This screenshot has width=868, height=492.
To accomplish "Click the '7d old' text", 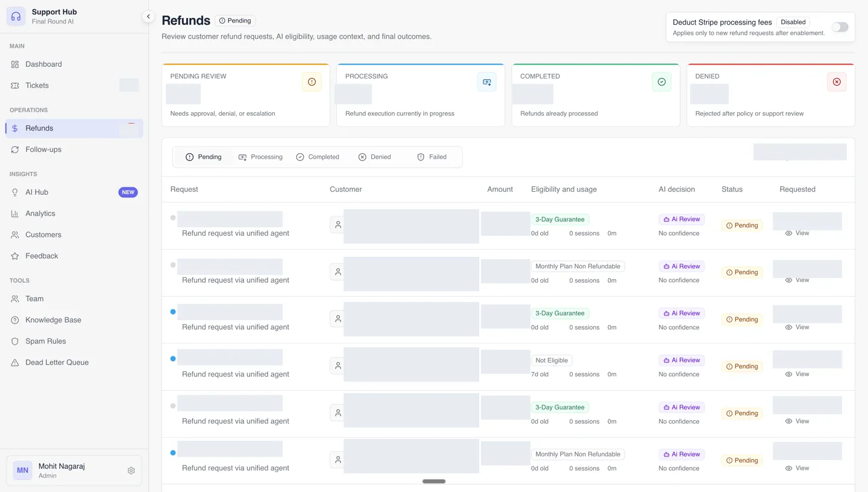I will pos(540,374).
